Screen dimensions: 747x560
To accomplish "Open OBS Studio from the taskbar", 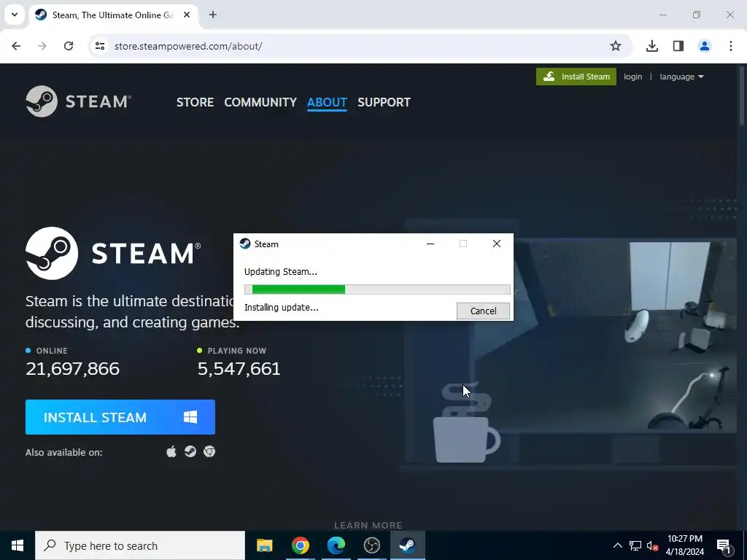I will [371, 545].
